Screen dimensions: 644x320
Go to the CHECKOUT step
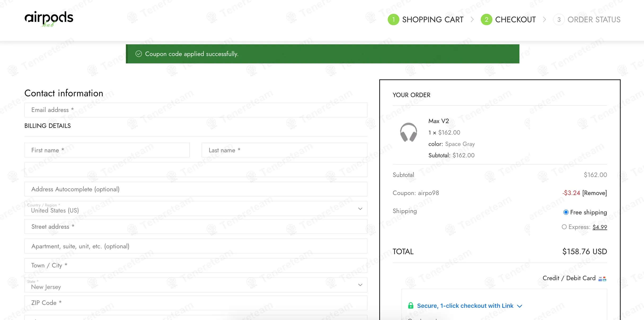pos(515,20)
